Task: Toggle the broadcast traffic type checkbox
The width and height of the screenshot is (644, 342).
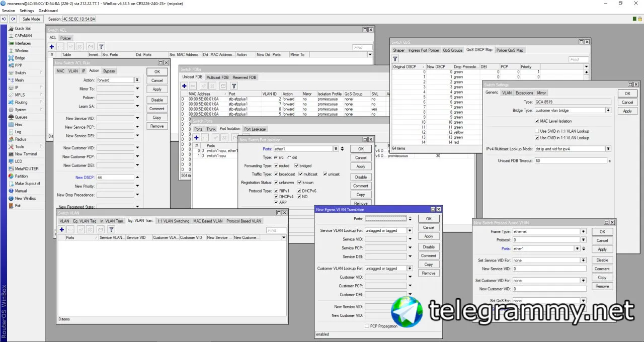Action: 276,174
